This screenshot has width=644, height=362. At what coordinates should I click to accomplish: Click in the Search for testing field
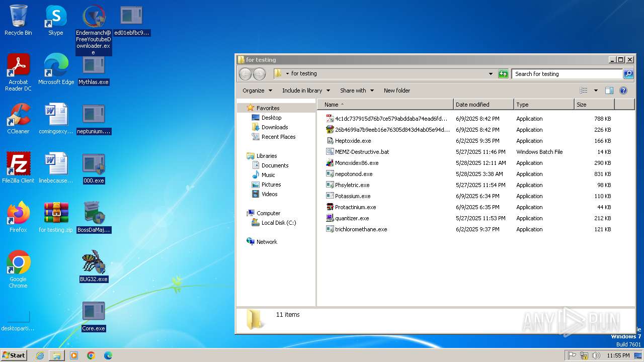(x=567, y=74)
